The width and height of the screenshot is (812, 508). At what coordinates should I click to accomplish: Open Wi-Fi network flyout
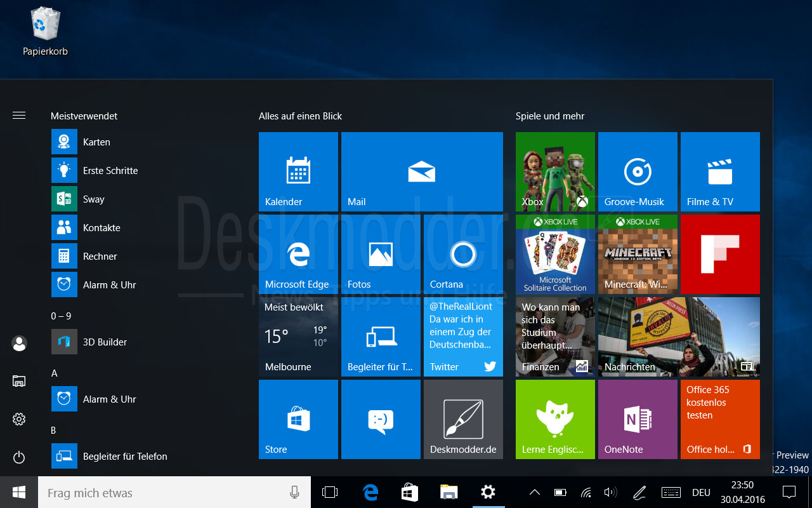pyautogui.click(x=586, y=492)
